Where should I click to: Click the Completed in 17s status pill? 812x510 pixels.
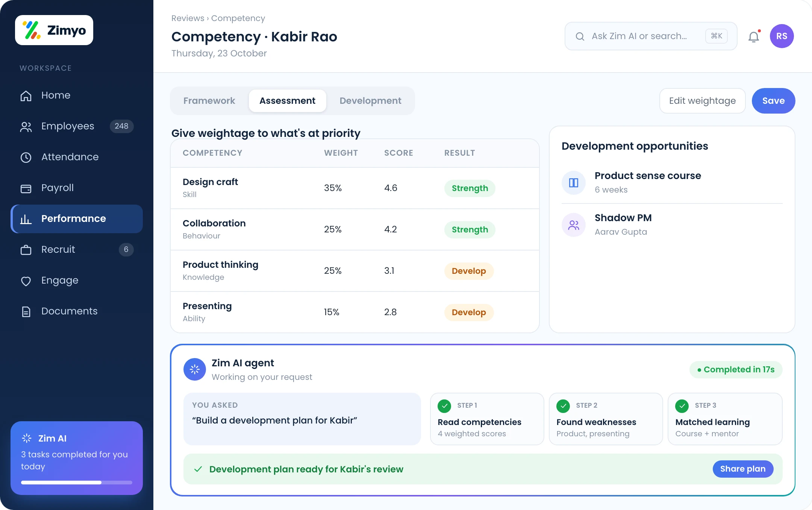[x=736, y=370]
